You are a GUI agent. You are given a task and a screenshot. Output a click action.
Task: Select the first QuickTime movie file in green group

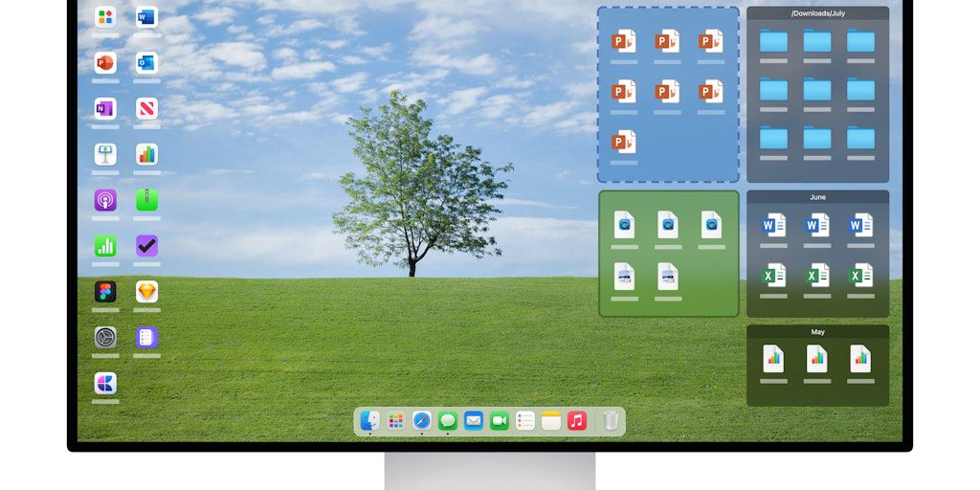point(624,224)
